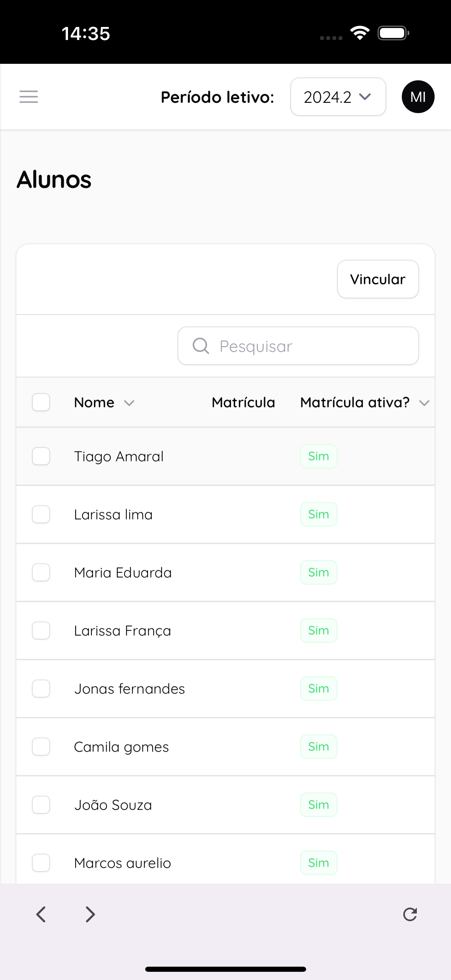Reload the page with refresh icon

[410, 914]
